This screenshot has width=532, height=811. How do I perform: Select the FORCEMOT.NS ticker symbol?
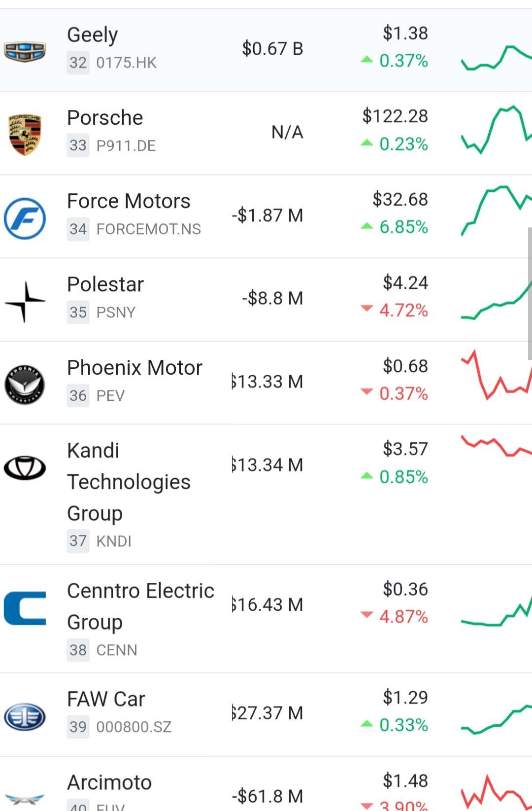point(149,229)
